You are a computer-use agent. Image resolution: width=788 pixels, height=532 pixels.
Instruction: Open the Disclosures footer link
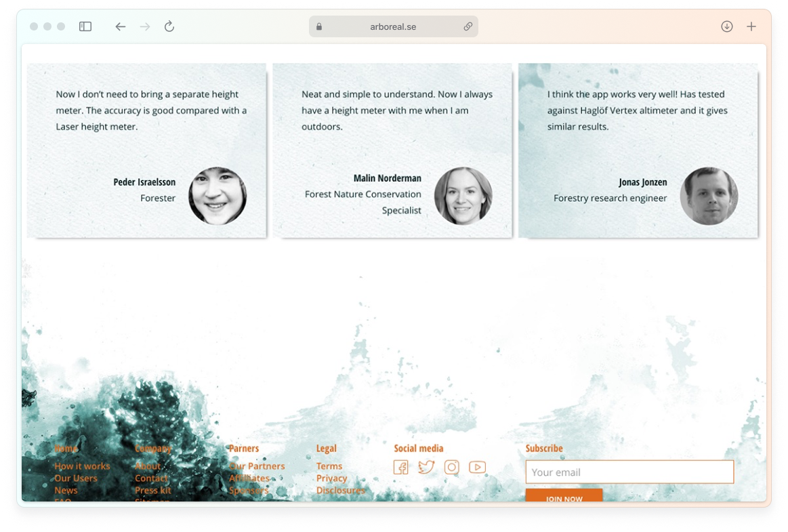341,490
